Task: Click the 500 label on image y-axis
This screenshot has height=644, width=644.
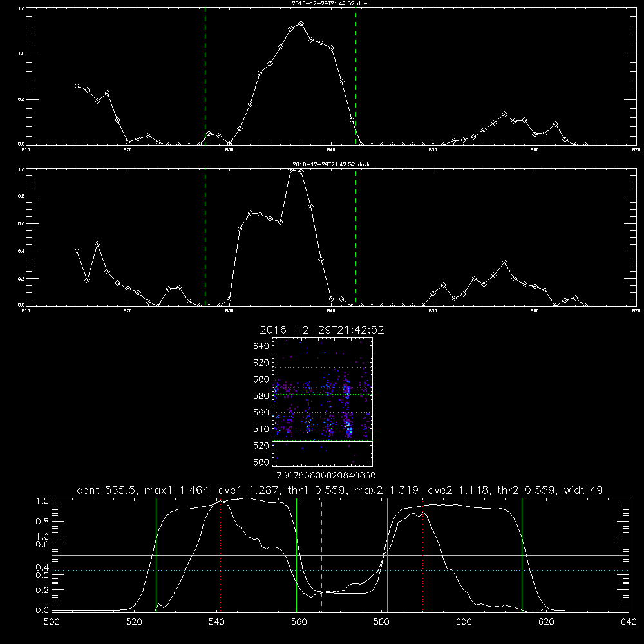Action: tap(261, 462)
